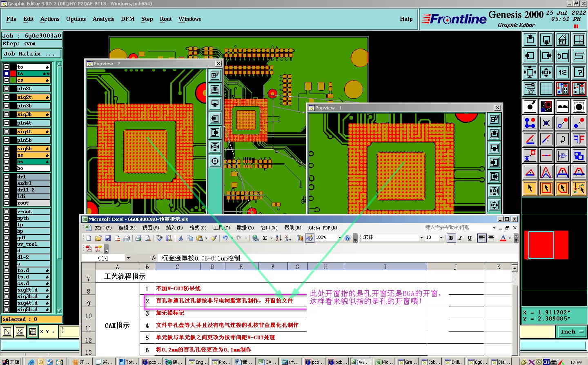This screenshot has width=588, height=365.
Task: Click the Inch units button
Action: [571, 332]
